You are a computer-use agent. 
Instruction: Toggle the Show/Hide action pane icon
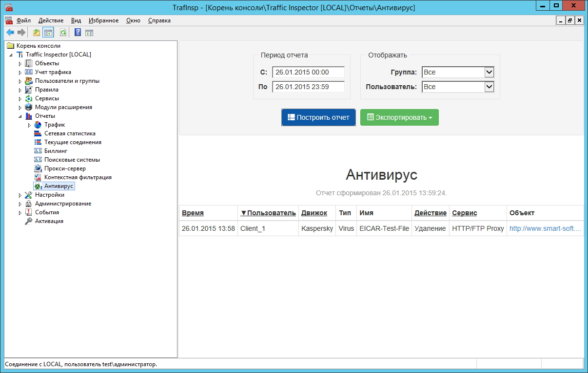point(89,33)
